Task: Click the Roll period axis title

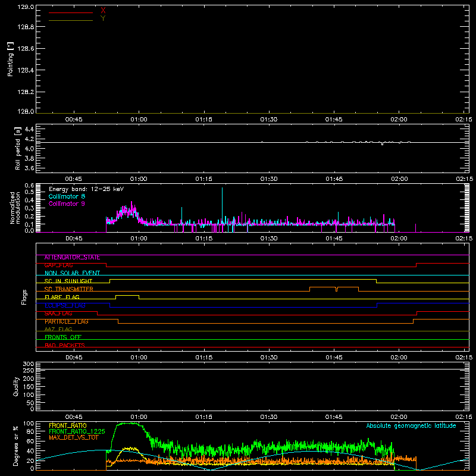Action: click(x=18, y=148)
